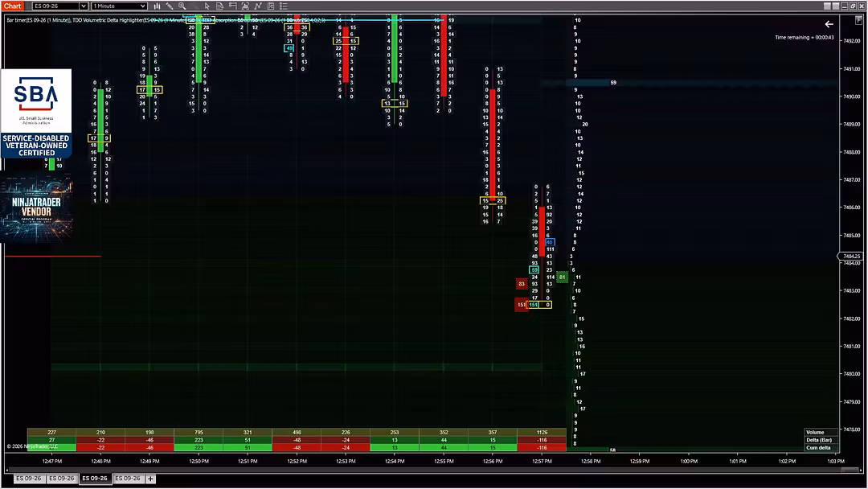The width and height of the screenshot is (868, 489).
Task: Click the Delta (Bar) row label
Action: coord(819,440)
